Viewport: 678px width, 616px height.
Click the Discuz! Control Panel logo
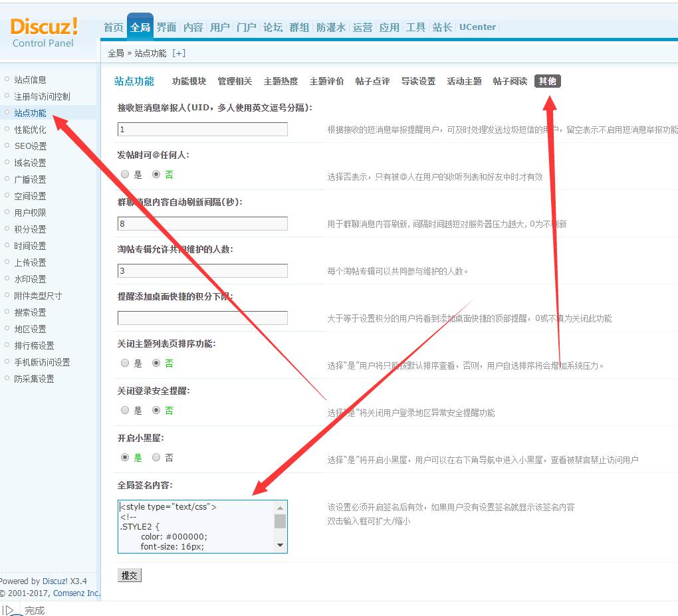44,32
